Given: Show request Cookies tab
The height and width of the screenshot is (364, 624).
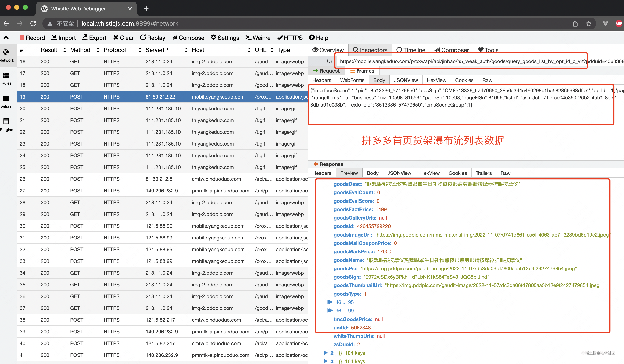Looking at the screenshot, I should (464, 80).
